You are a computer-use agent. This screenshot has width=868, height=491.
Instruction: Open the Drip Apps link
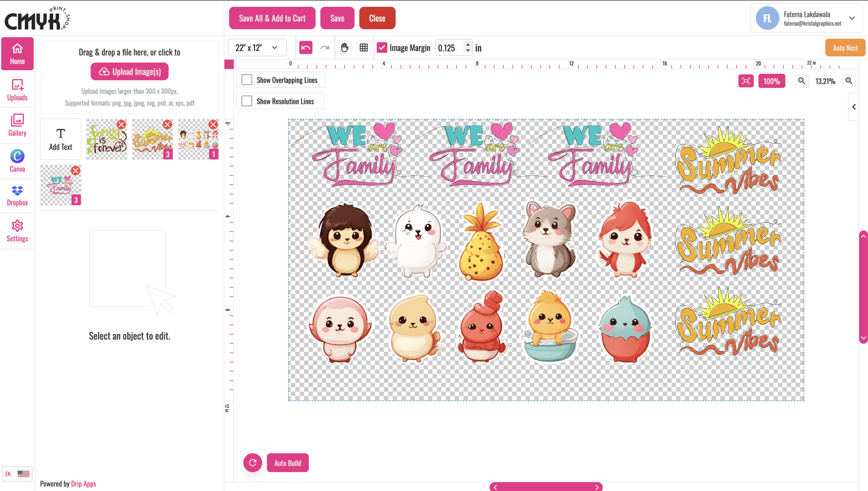point(83,484)
